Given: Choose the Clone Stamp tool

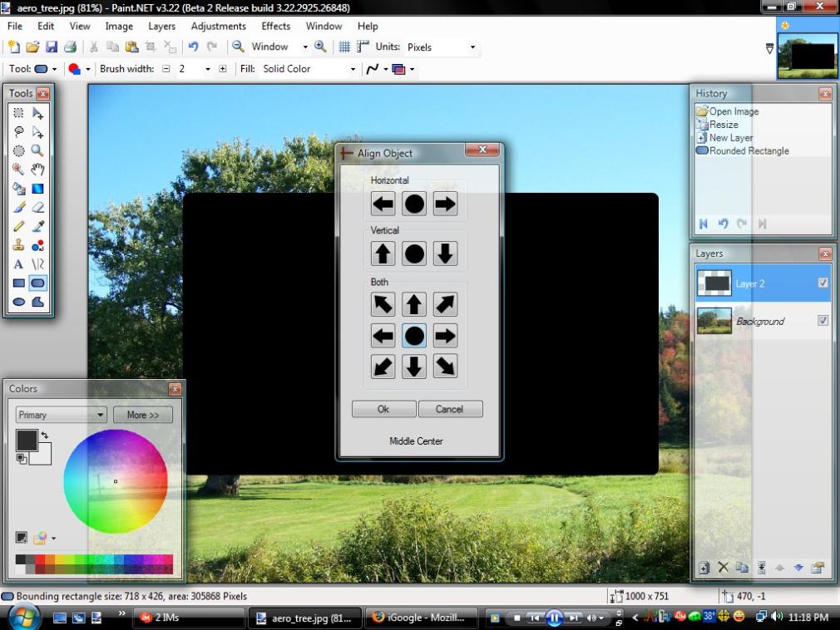Looking at the screenshot, I should [x=18, y=246].
